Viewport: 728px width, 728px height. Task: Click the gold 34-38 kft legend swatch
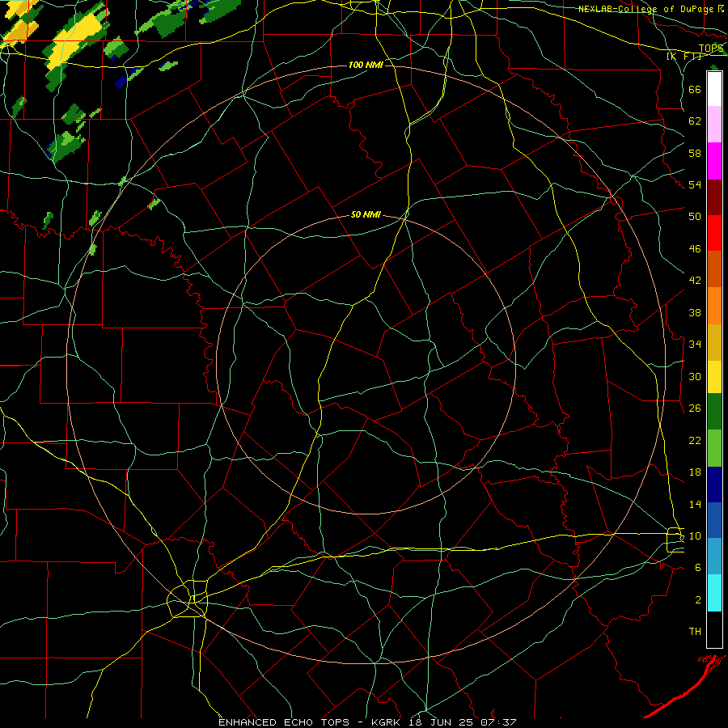pos(714,342)
